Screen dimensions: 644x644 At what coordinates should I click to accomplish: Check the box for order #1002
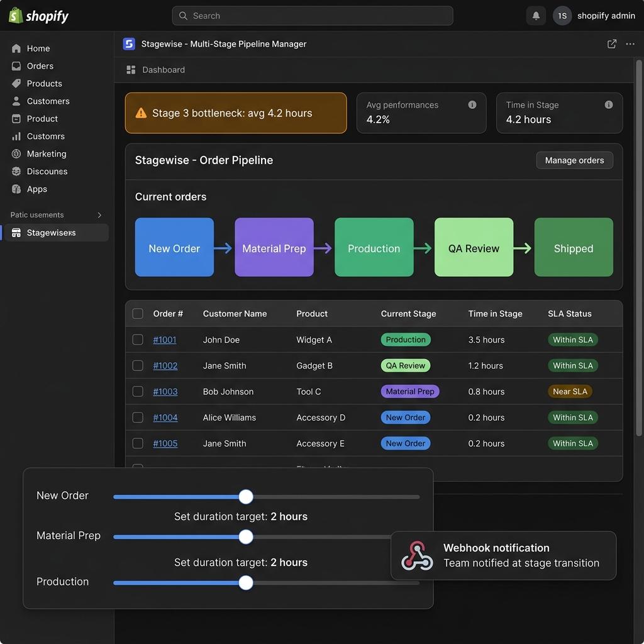coord(138,365)
